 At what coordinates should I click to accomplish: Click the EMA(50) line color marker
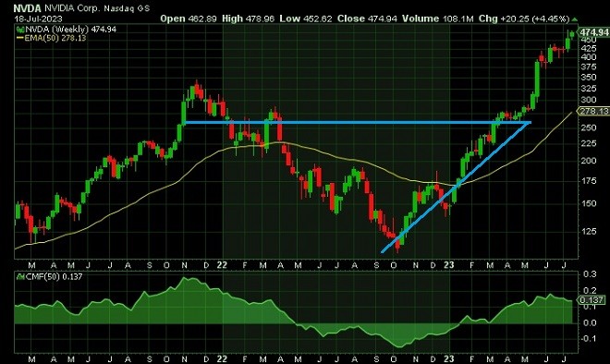[x=19, y=38]
